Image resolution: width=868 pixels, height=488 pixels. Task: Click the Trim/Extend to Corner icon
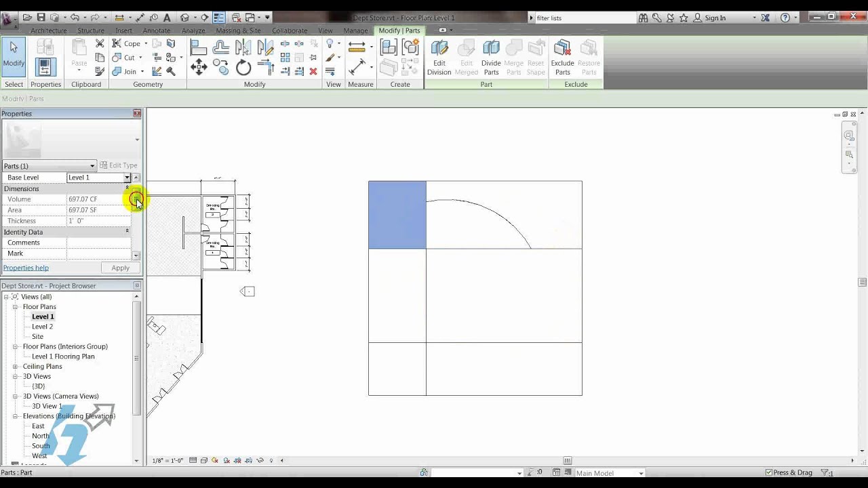[265, 67]
